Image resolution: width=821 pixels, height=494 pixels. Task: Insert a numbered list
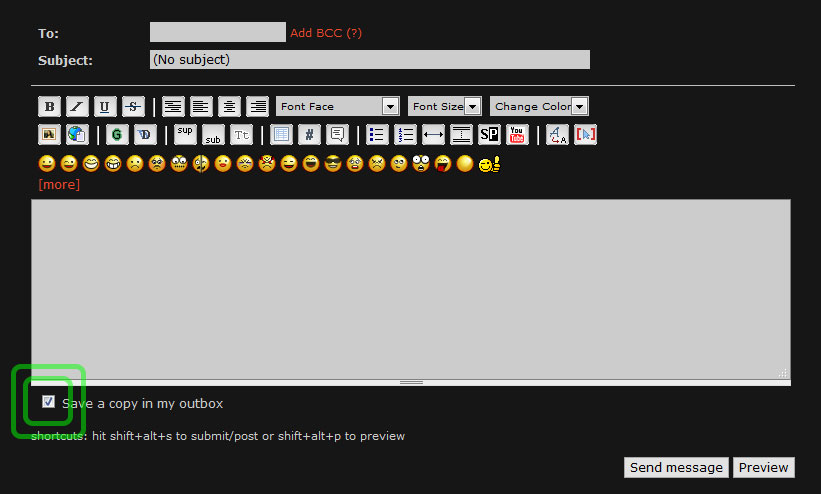[x=405, y=135]
